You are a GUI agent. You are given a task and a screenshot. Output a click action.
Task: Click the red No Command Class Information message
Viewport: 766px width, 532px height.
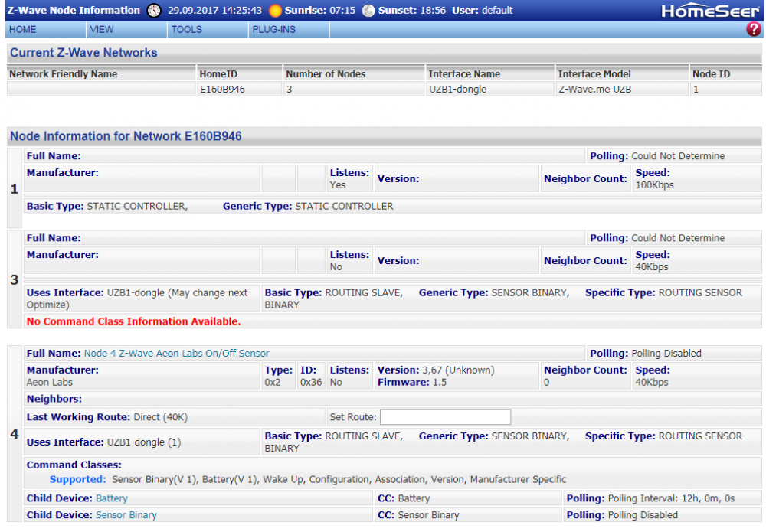point(133,321)
